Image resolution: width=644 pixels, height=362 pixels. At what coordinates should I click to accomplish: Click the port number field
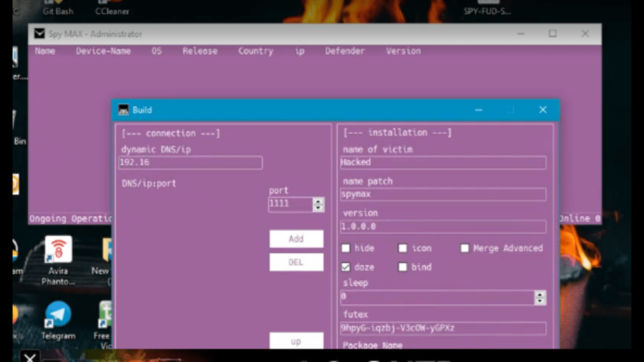click(x=291, y=204)
